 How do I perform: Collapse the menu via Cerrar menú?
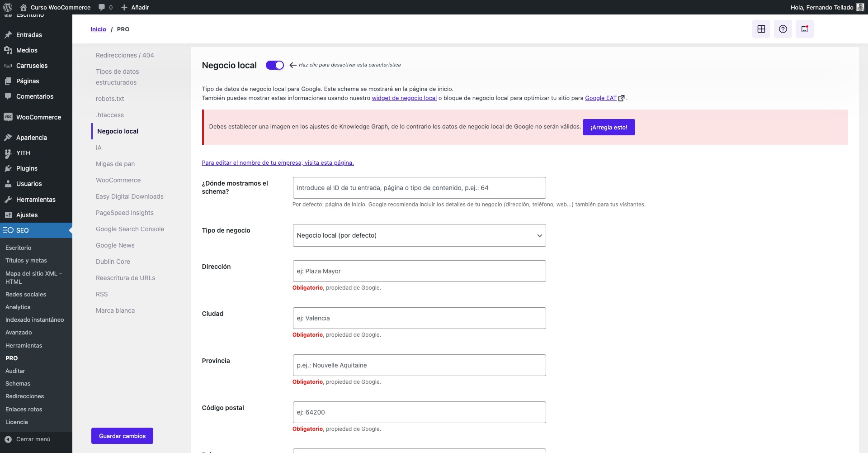pyautogui.click(x=32, y=439)
